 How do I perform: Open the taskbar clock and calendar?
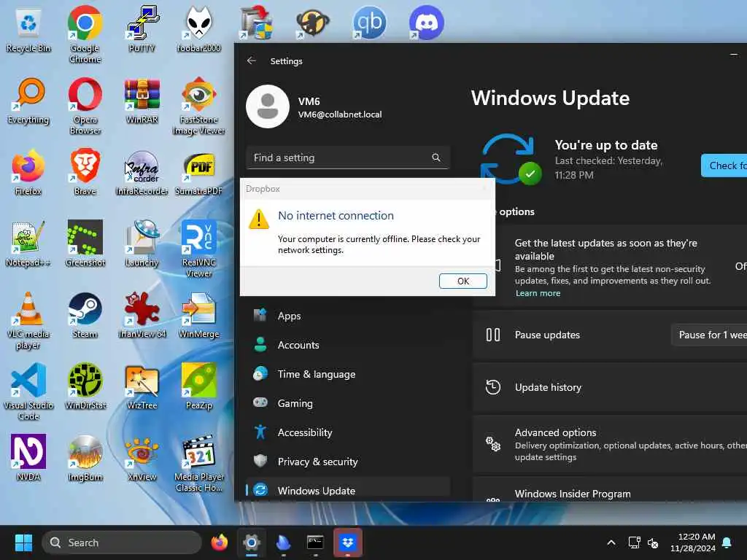coord(693,542)
